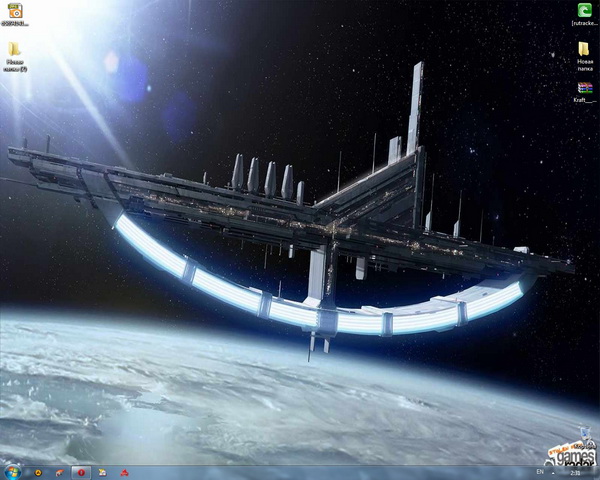Image resolution: width=600 pixels, height=480 pixels.
Task: Launch the orange circular taskbar icon
Action: (x=38, y=473)
